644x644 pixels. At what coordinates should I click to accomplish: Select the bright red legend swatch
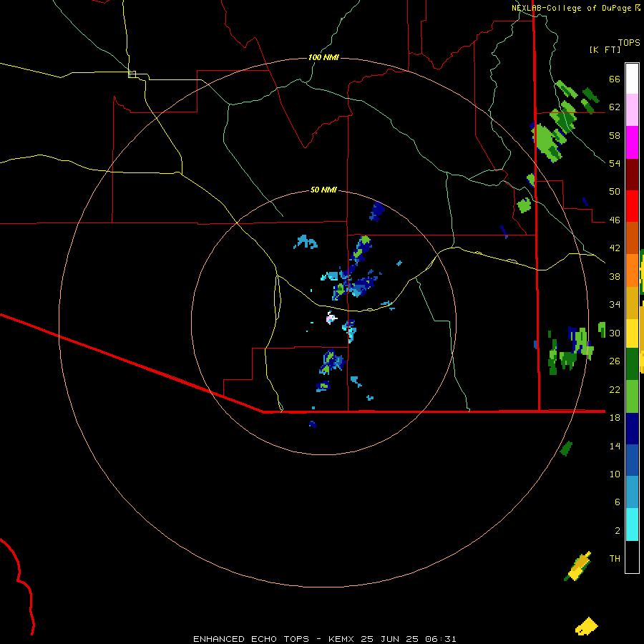632,206
